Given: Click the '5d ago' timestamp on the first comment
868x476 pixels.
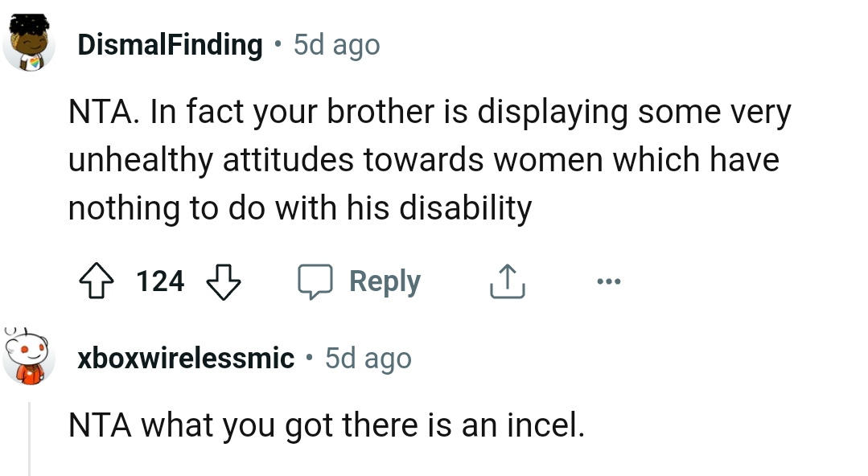Looking at the screenshot, I should pyautogui.click(x=335, y=44).
